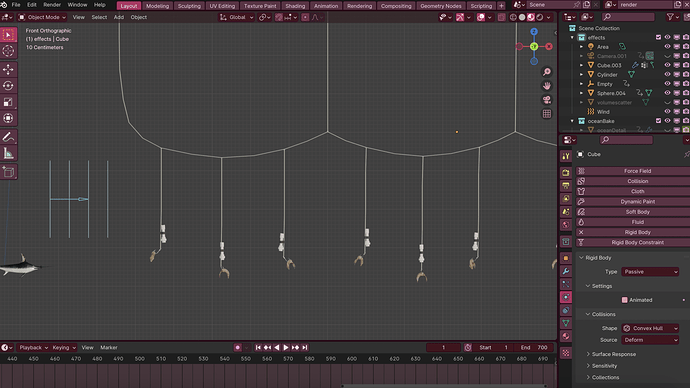Viewport: 690px width, 388px height.
Task: Click the Soft Body physics button
Action: 633,212
